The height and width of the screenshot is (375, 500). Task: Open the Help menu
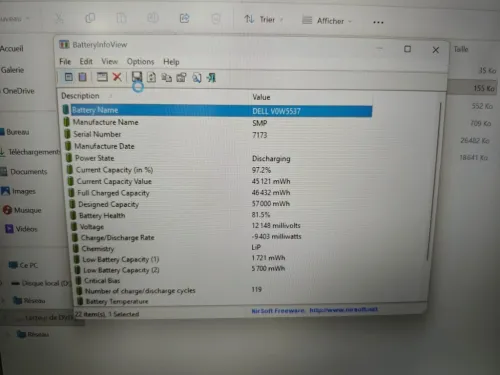pos(171,62)
